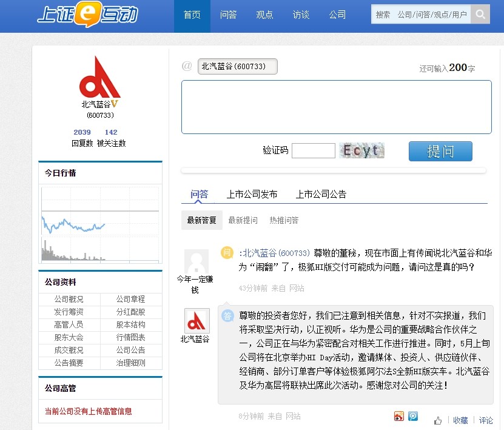Open 北汽蓝谷 avatar beside the answer
Viewport: 504px width, 430px height.
click(x=197, y=321)
